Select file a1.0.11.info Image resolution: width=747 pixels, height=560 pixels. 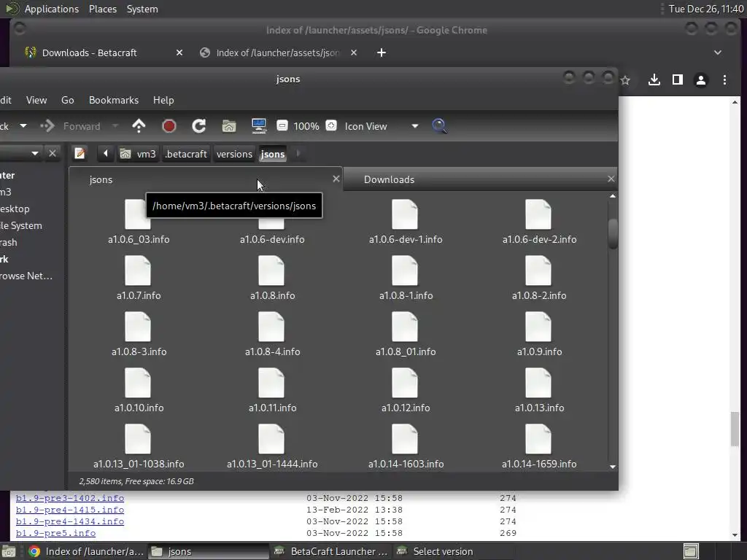point(272,391)
